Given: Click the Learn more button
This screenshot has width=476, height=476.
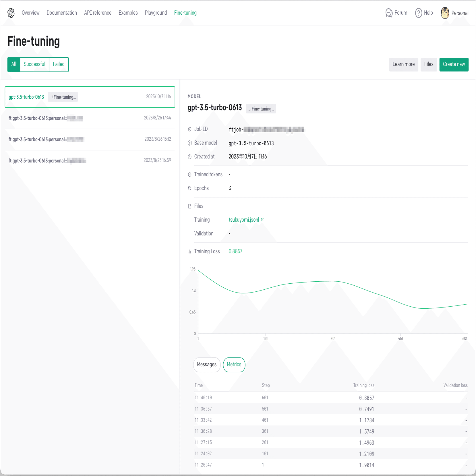Looking at the screenshot, I should click(403, 64).
